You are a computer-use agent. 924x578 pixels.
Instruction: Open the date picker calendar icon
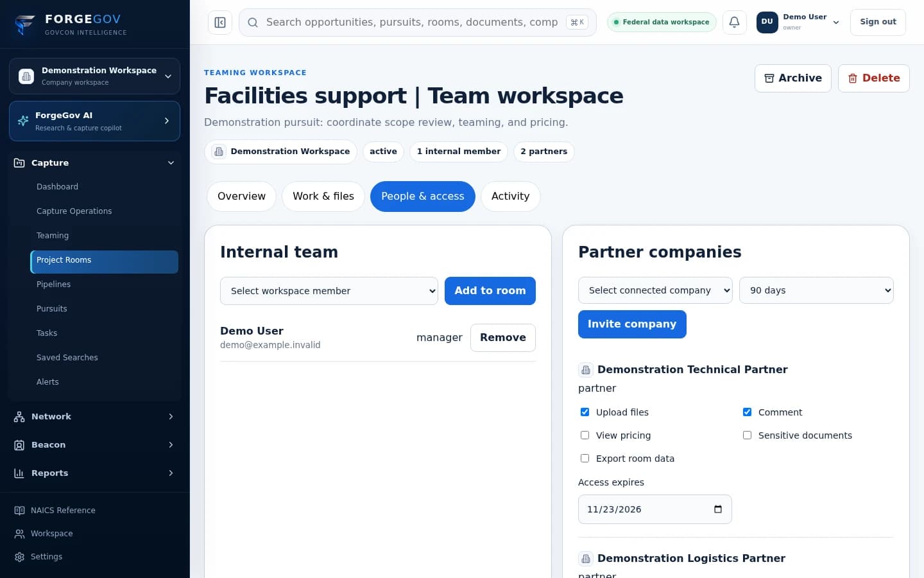pos(718,509)
